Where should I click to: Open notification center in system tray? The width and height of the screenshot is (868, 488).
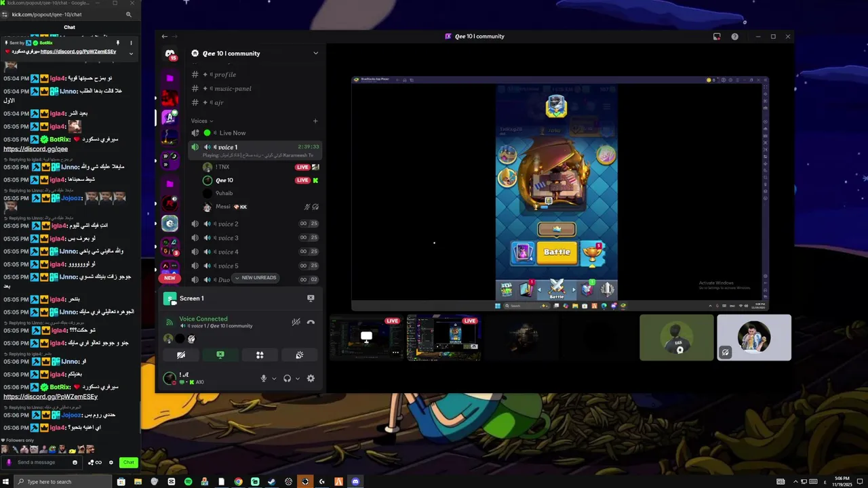tap(859, 481)
